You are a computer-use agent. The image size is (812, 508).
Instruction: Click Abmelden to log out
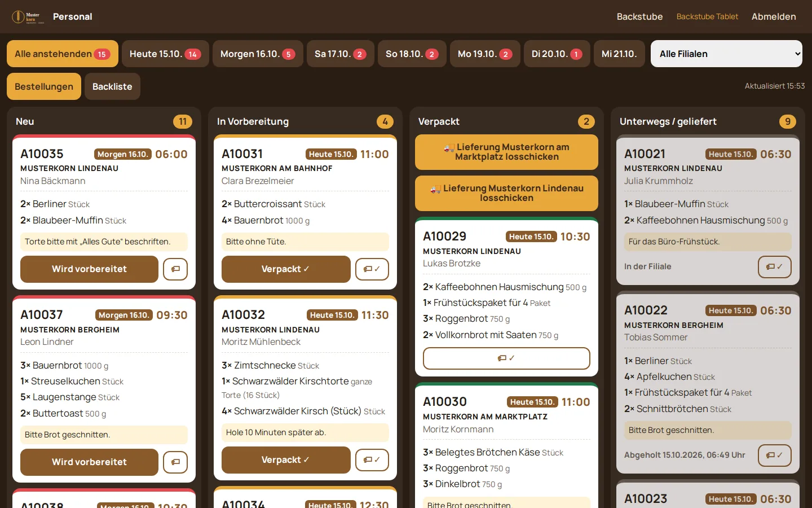[x=774, y=17]
